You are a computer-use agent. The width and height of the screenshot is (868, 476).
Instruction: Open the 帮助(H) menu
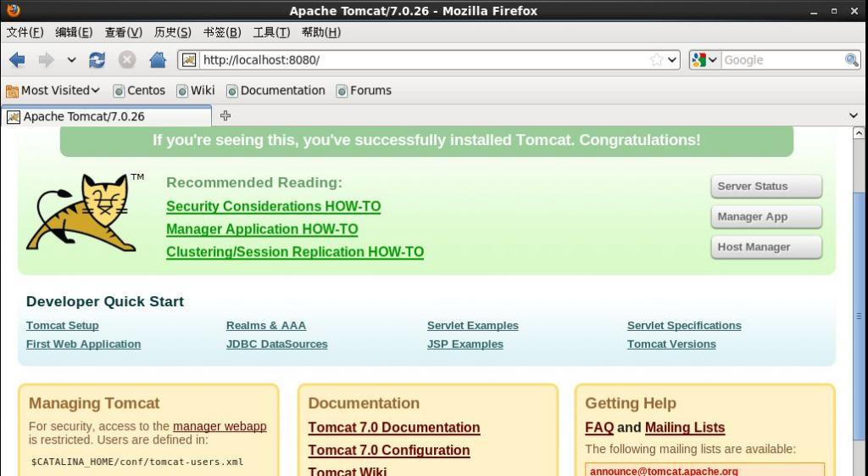[321, 32]
